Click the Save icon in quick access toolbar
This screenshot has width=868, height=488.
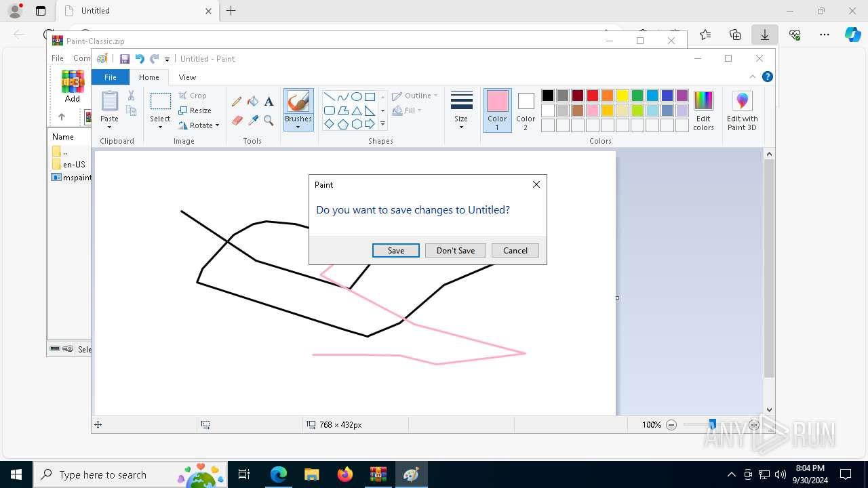[125, 59]
